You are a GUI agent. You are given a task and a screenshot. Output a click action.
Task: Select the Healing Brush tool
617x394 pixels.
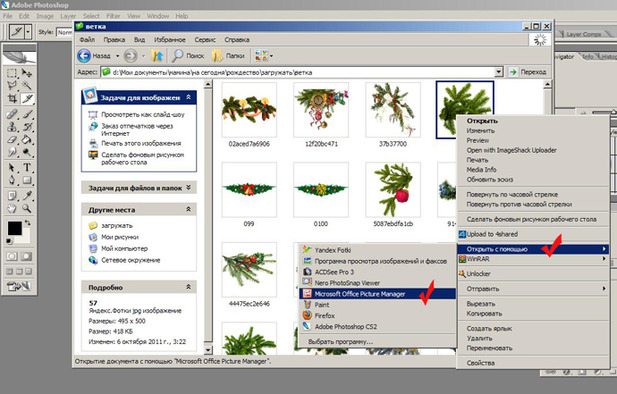coord(12,115)
